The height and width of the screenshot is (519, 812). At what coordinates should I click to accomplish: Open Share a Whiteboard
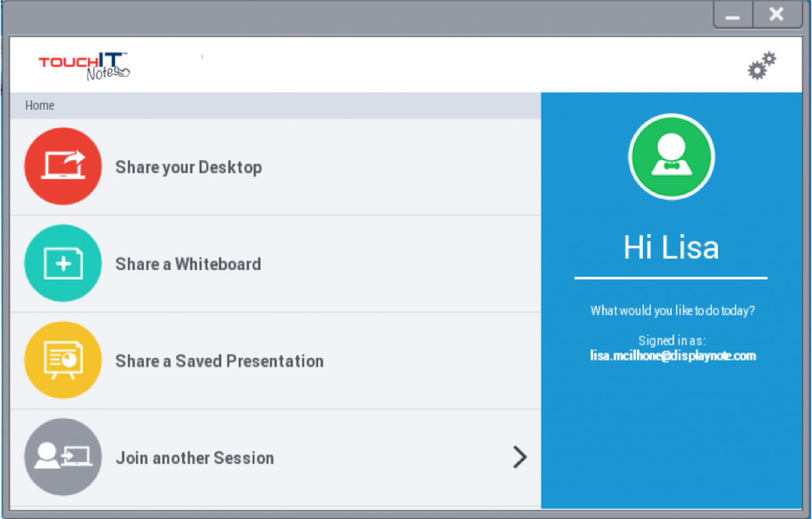[188, 263]
